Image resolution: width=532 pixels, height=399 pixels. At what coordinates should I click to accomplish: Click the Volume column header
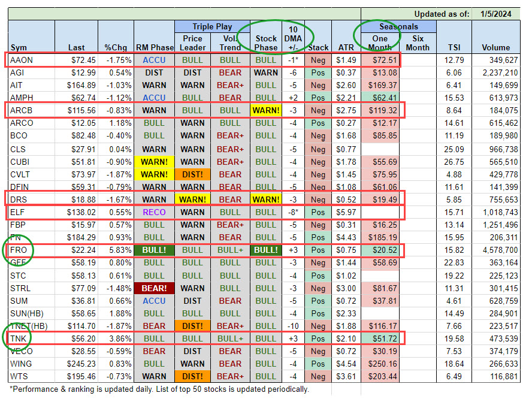pyautogui.click(x=495, y=47)
